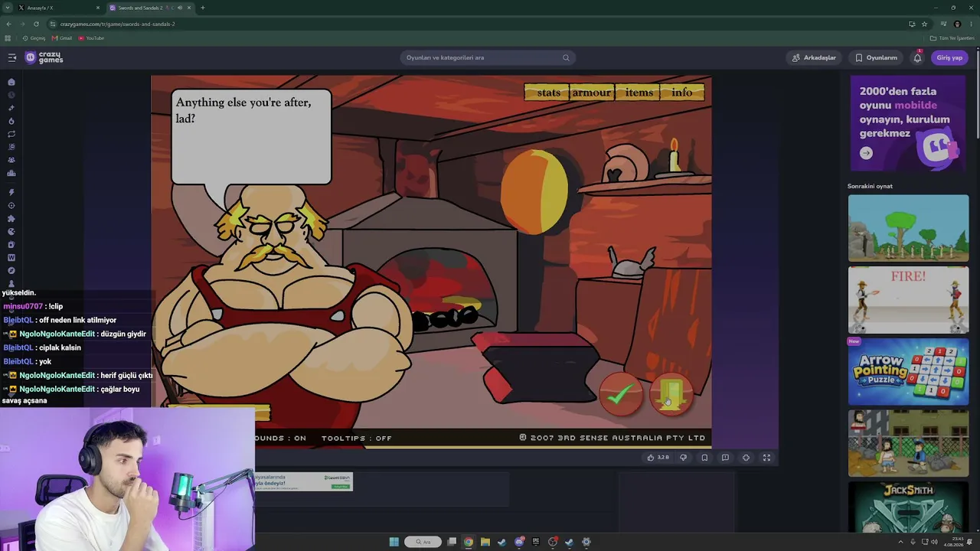This screenshot has height=551, width=980.
Task: Toggle game tooltips OFF setting
Action: coord(357,438)
